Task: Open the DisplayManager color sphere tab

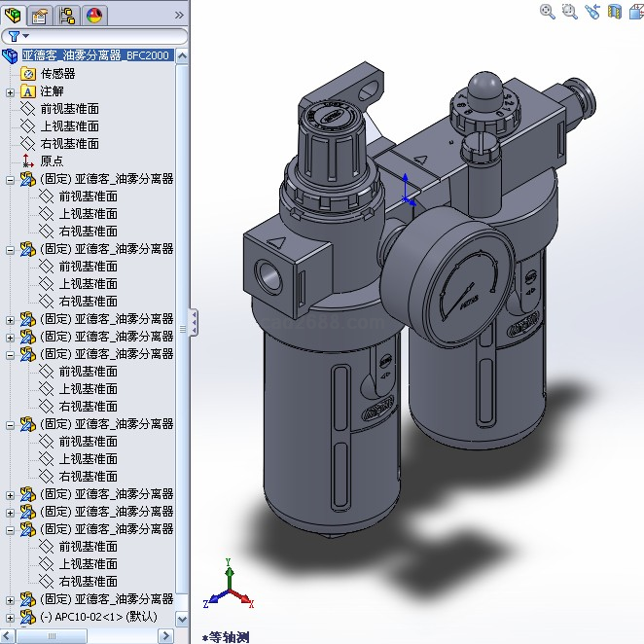Action: click(x=94, y=15)
